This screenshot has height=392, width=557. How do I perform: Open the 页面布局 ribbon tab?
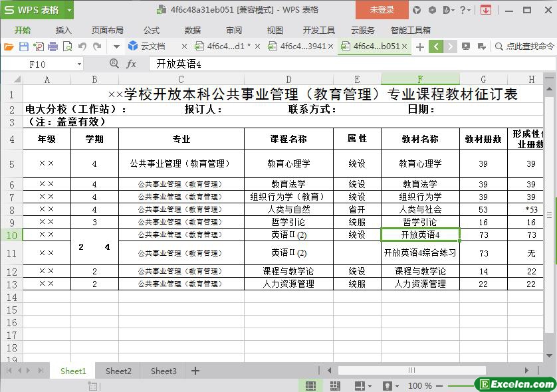pos(107,30)
